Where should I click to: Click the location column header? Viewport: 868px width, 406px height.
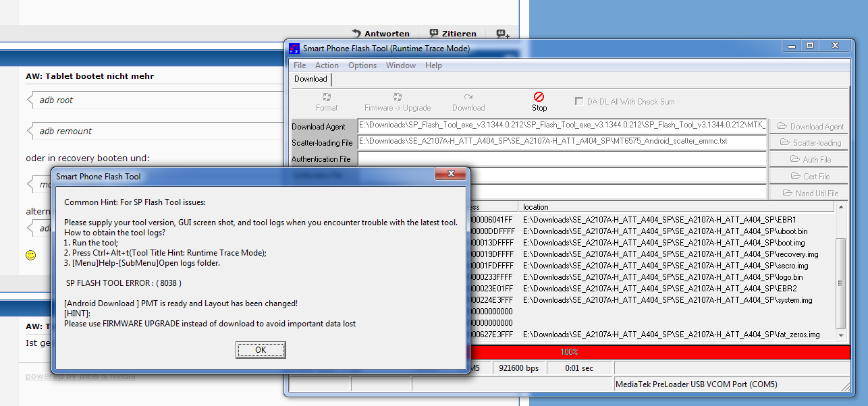(x=677, y=207)
